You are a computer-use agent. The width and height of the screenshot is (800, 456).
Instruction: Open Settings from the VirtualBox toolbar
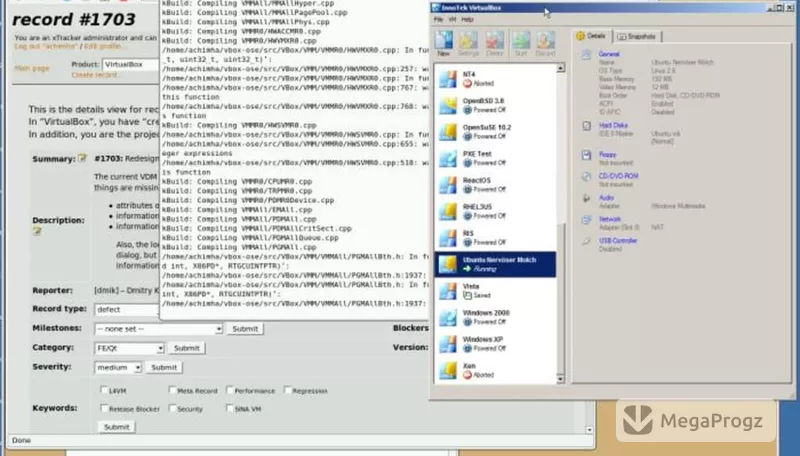click(x=468, y=41)
